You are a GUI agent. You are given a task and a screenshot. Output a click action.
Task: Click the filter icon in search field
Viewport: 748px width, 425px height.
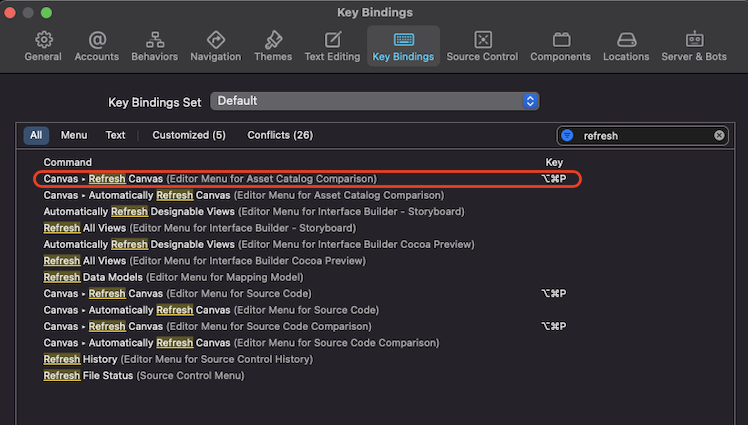(567, 135)
